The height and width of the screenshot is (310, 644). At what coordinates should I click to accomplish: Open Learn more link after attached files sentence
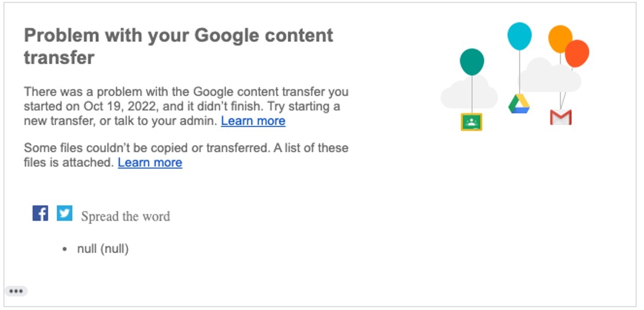click(x=150, y=163)
